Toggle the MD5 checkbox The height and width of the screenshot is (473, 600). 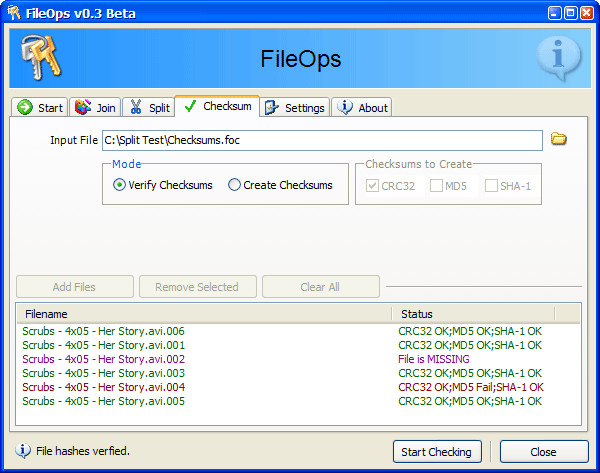436,186
